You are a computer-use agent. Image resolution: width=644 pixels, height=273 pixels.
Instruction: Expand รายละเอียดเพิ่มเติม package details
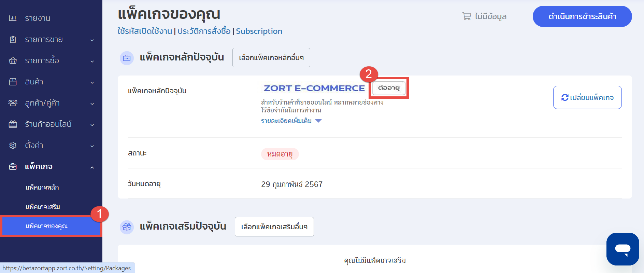(291, 121)
